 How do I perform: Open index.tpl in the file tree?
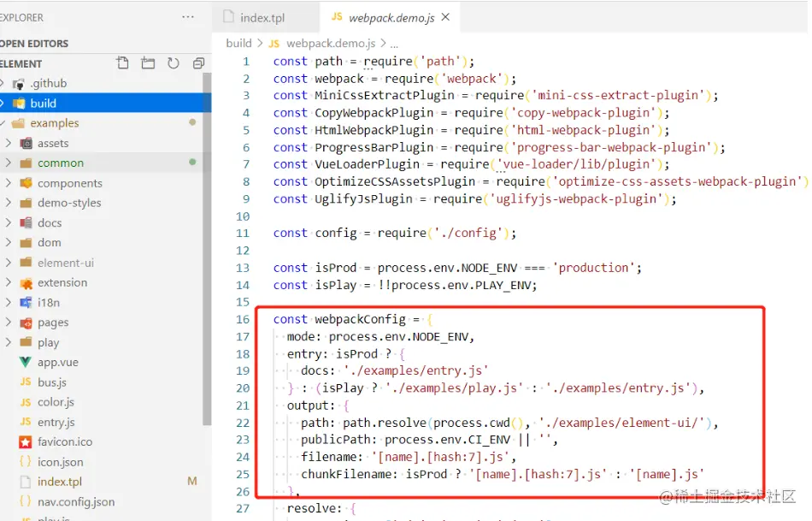60,482
